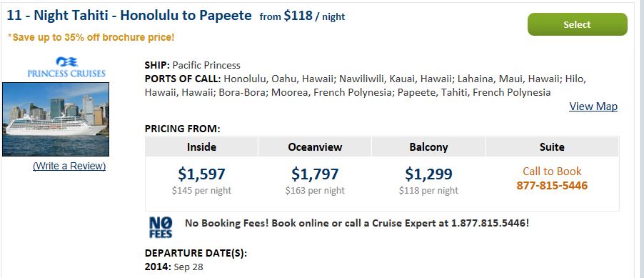Viewport: 644px width, 278px height.
Task: Click the Suite column header
Action: 552,147
